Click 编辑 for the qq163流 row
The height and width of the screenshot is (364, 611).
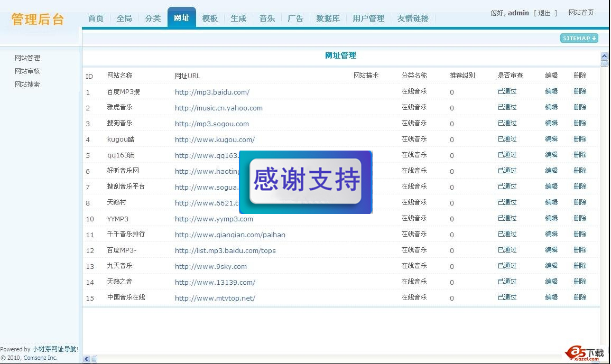pyautogui.click(x=551, y=155)
